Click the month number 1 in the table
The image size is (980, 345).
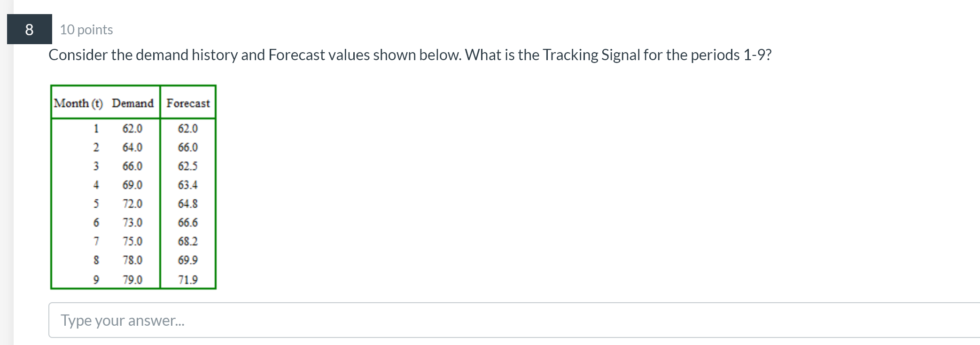(96, 128)
